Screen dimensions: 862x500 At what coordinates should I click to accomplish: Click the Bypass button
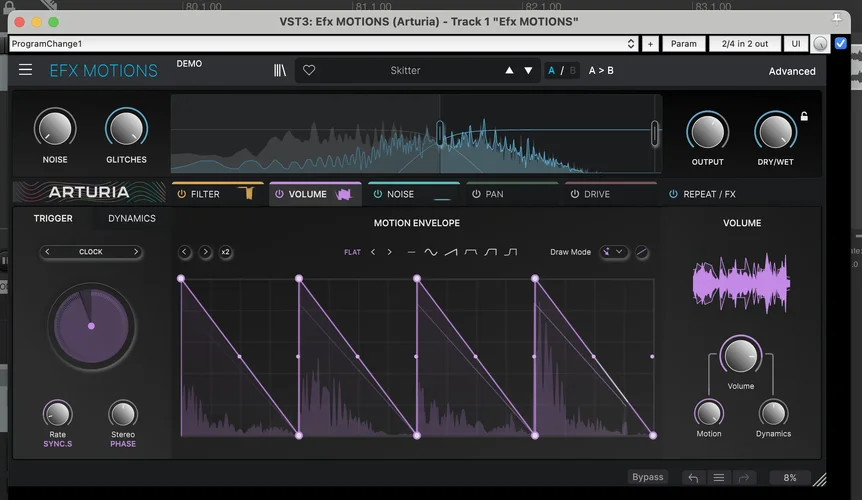point(648,477)
